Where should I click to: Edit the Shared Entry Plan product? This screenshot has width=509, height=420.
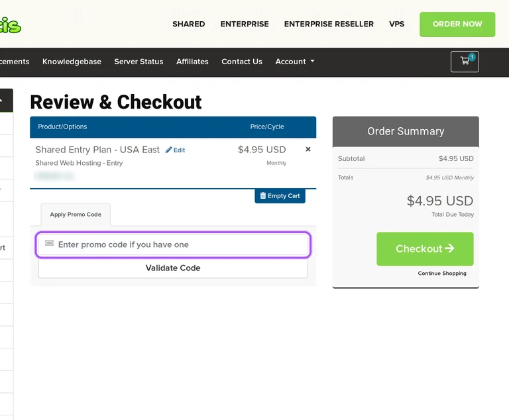(175, 150)
